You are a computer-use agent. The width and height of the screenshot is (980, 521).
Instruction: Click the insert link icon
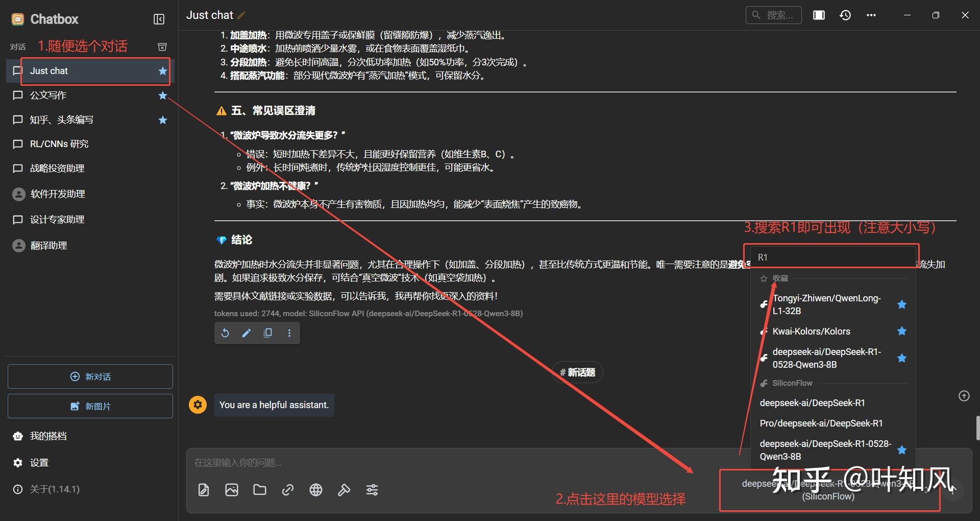[x=288, y=490]
